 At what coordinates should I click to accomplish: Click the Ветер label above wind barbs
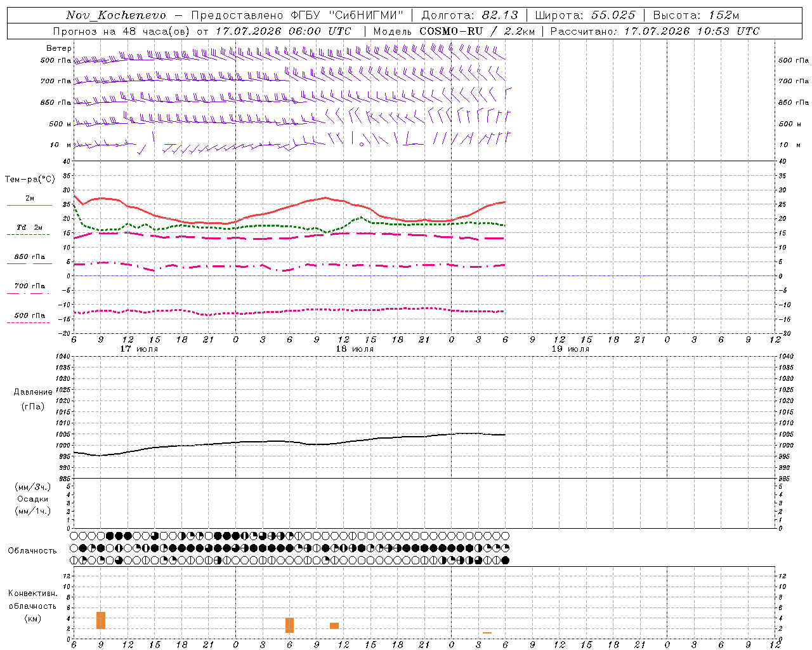[x=59, y=48]
